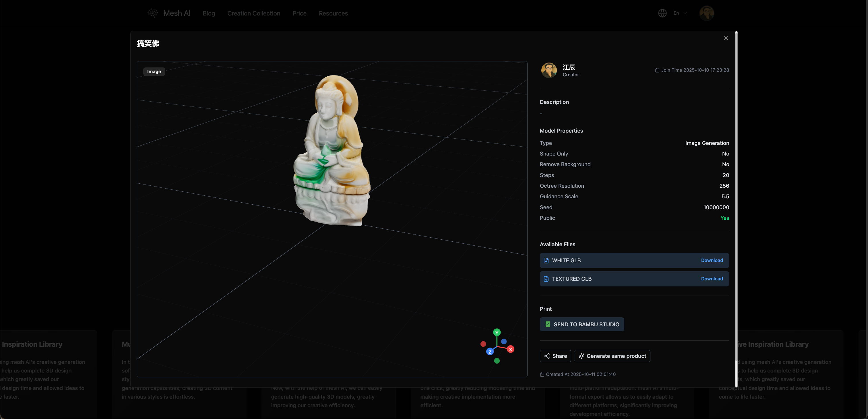This screenshot has height=419, width=868.
Task: Close the model detail dialog
Action: [726, 38]
